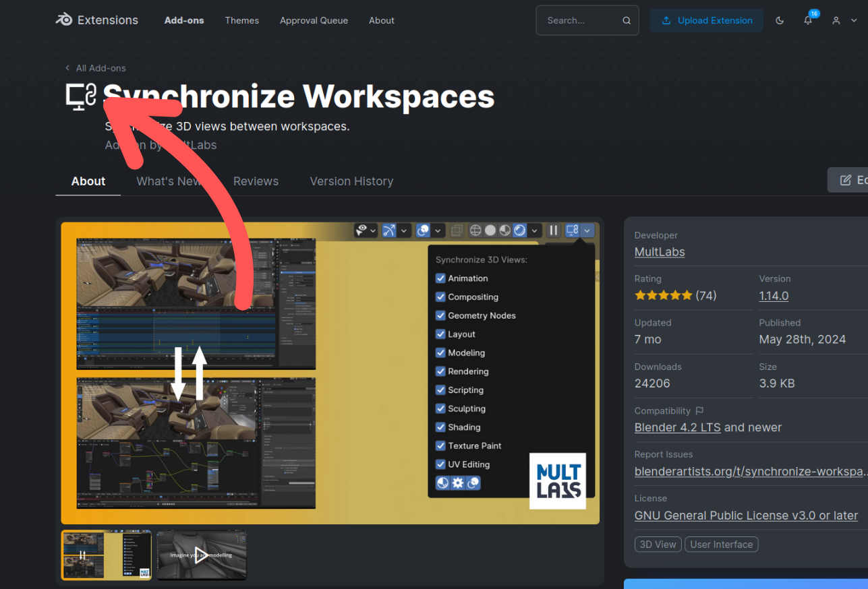Open the MultLabs developer link

(660, 252)
